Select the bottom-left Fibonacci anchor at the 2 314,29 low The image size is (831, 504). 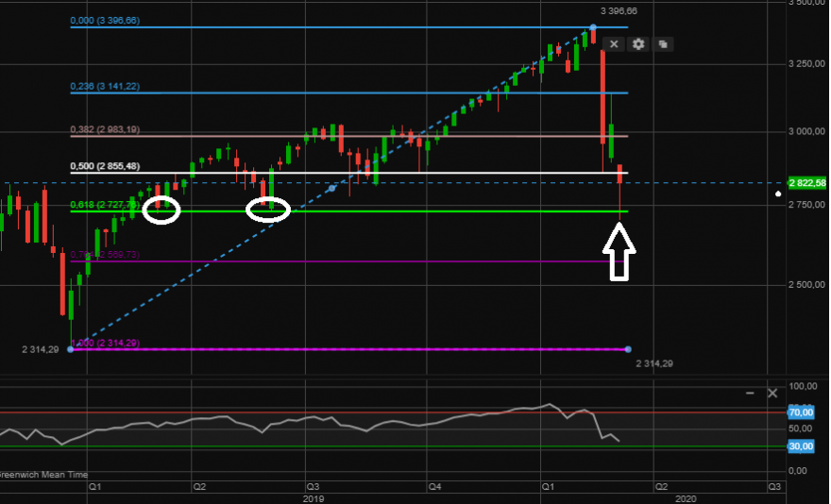click(x=71, y=349)
